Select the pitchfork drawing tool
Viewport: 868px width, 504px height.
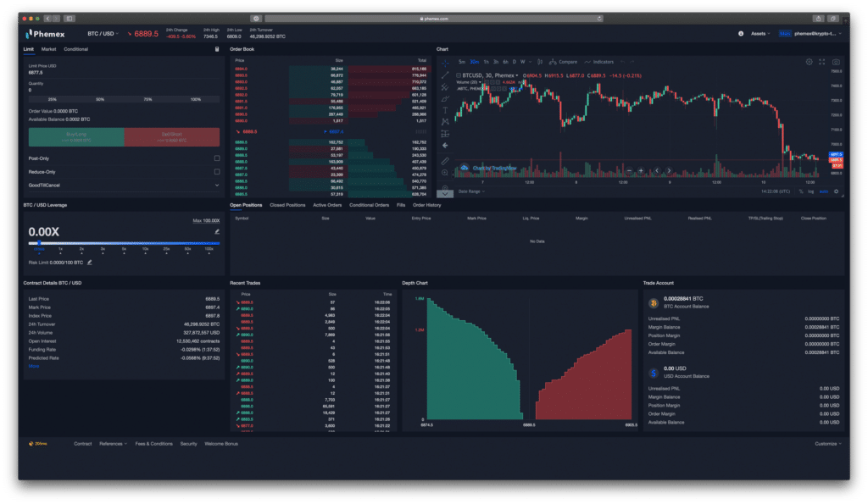point(445,87)
